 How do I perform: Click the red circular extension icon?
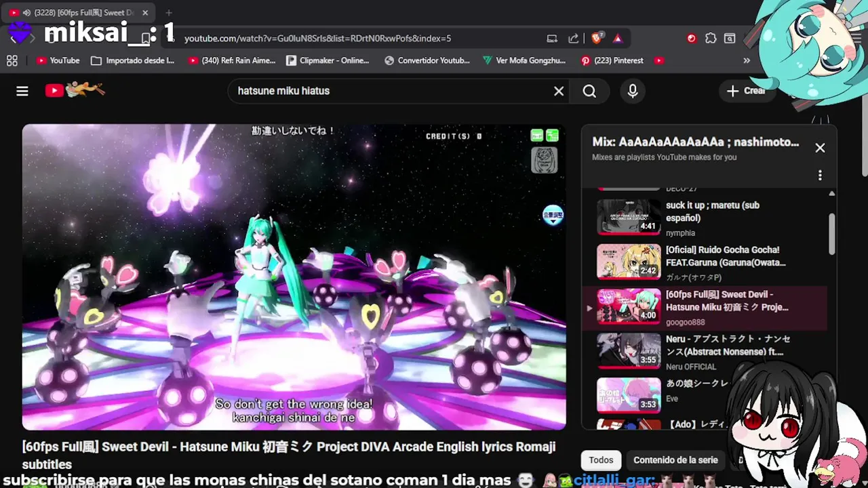click(x=691, y=39)
